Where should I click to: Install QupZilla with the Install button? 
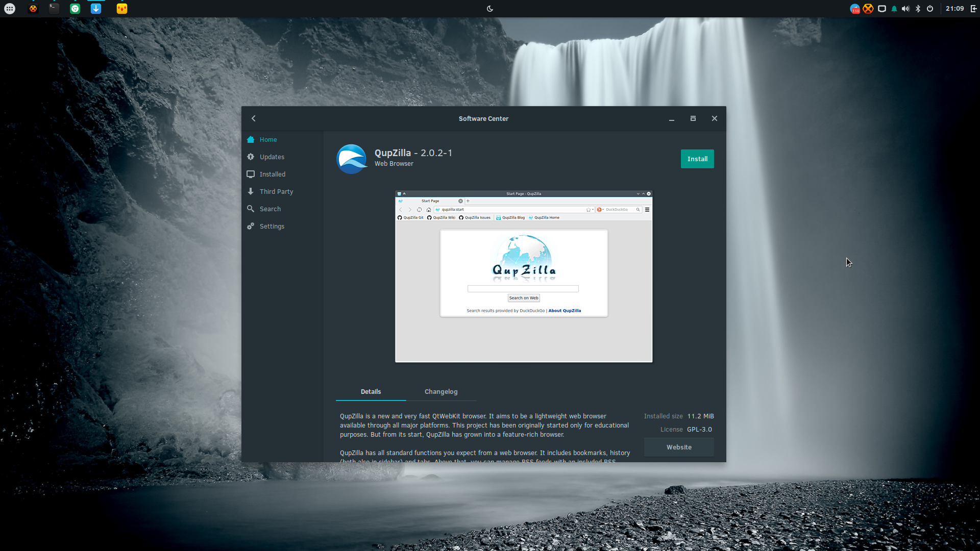(x=697, y=159)
